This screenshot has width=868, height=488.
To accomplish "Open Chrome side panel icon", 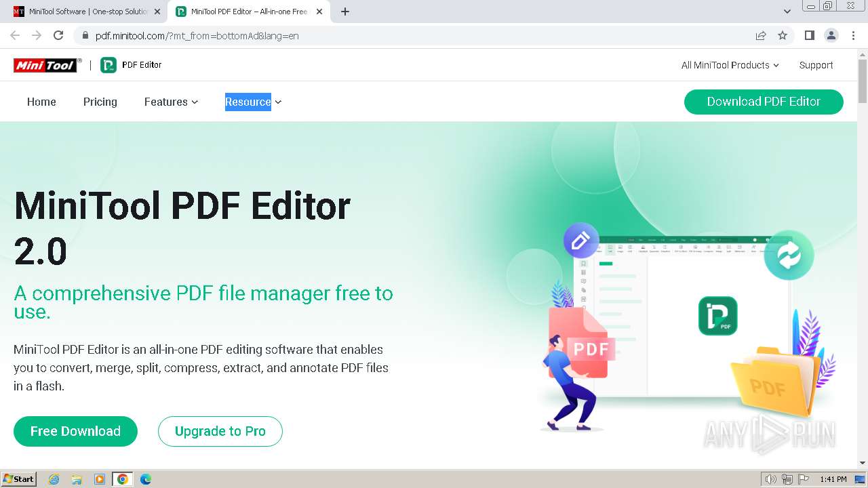I will pos(809,36).
